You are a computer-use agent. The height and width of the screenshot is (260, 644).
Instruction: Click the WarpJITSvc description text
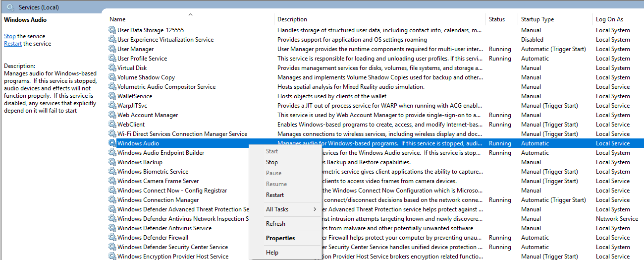pyautogui.click(x=380, y=106)
